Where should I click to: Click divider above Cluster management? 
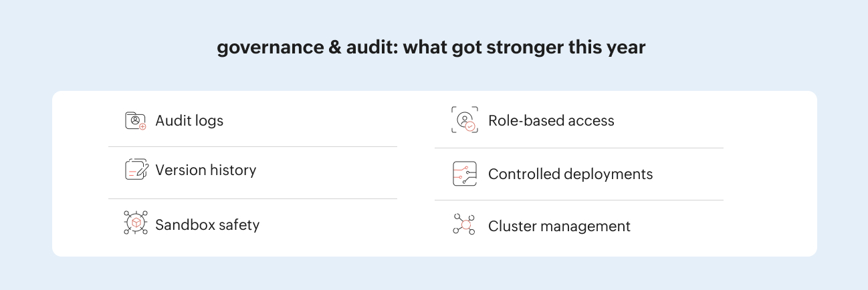coord(578,200)
